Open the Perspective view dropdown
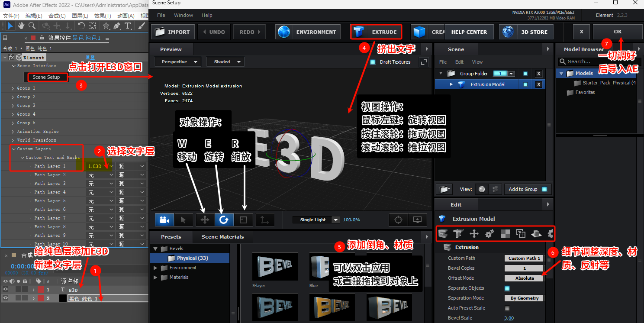 point(177,62)
